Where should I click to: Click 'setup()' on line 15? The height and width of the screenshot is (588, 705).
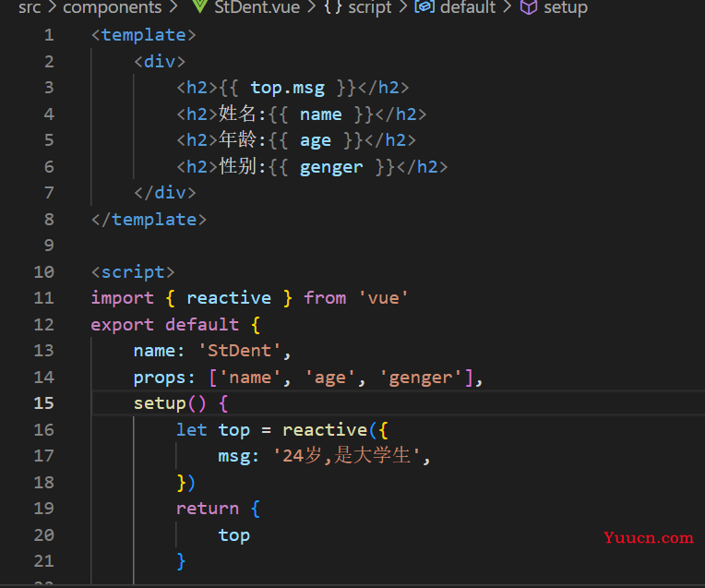(170, 403)
